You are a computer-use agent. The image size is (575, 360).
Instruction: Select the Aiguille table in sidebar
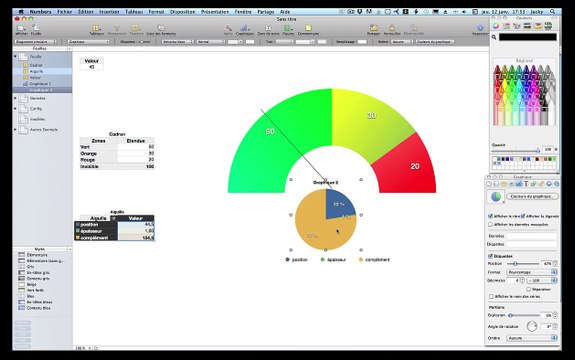tap(36, 71)
